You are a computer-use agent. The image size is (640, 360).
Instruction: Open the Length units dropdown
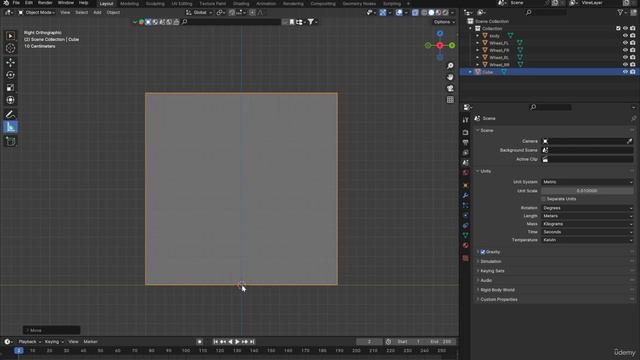(587, 216)
